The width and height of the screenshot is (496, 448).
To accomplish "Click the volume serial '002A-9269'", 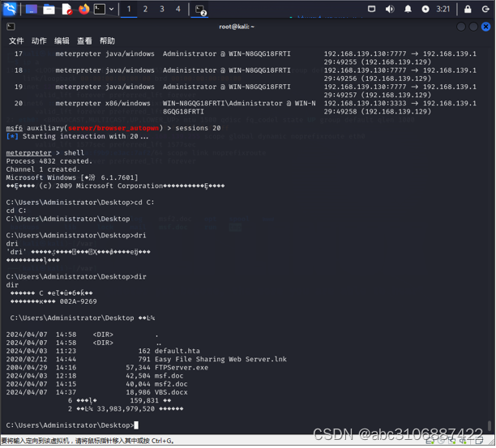I will (78, 301).
